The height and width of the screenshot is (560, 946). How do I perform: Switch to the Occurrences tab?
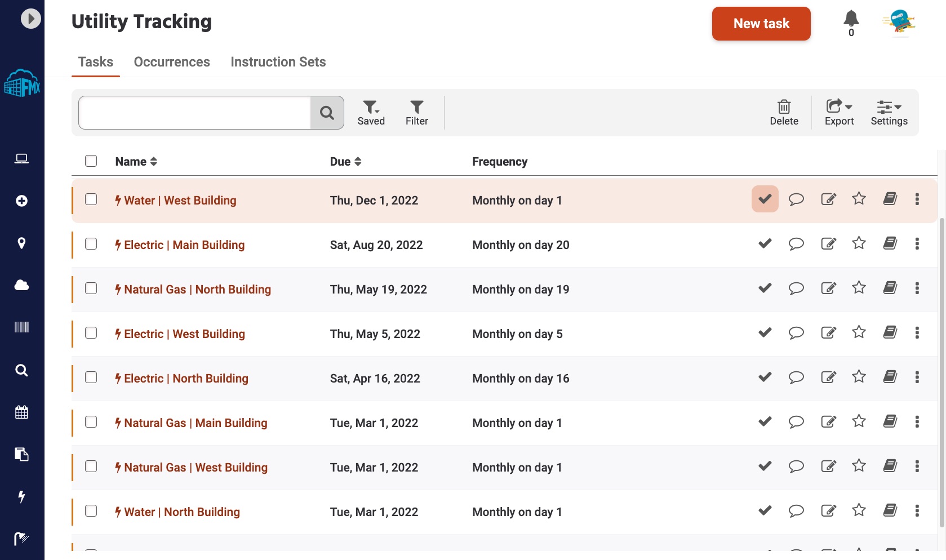[x=171, y=62]
